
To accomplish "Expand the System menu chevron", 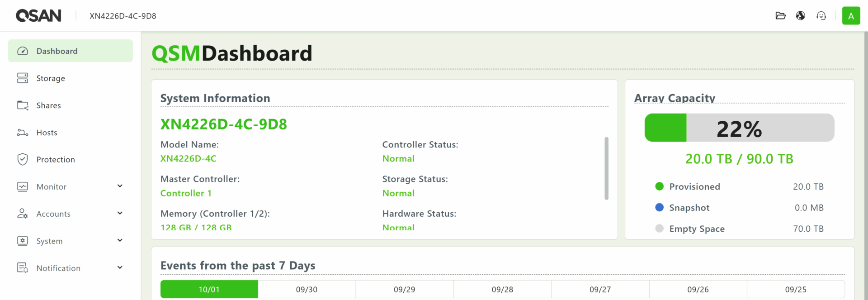I will (x=120, y=240).
